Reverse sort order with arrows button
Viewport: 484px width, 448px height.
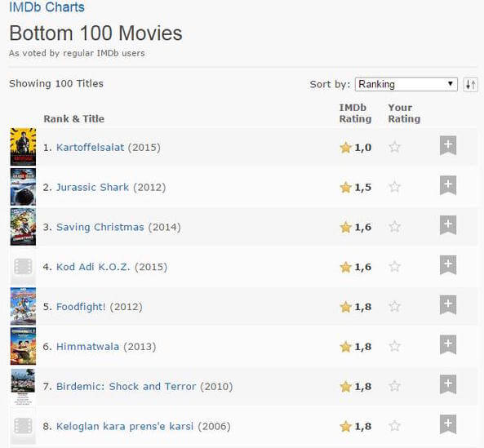click(470, 84)
